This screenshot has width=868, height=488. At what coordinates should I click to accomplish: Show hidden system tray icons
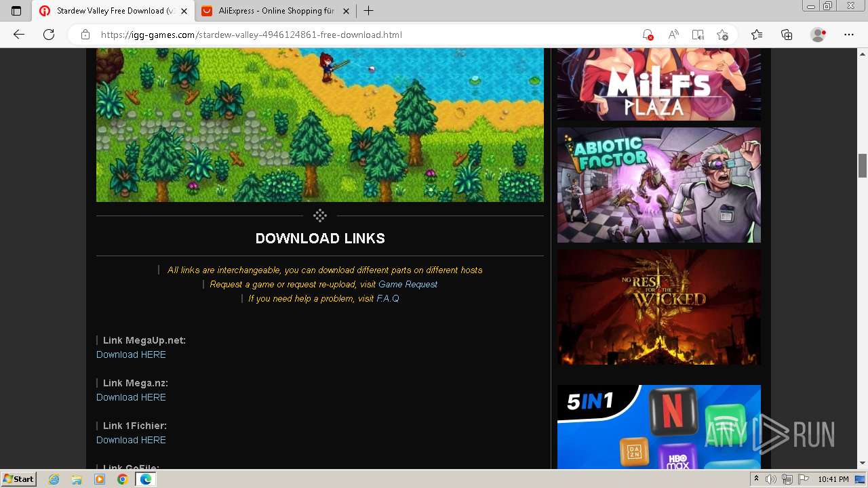point(756,479)
